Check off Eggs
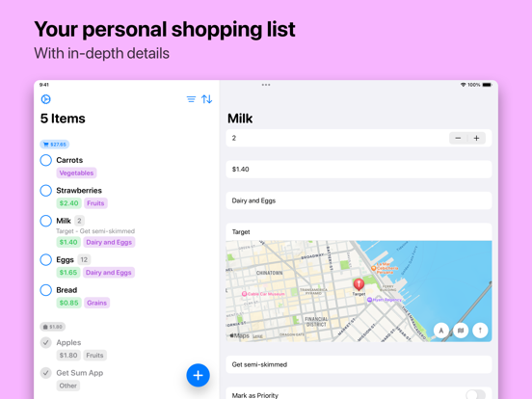The image size is (532, 399). click(x=46, y=259)
